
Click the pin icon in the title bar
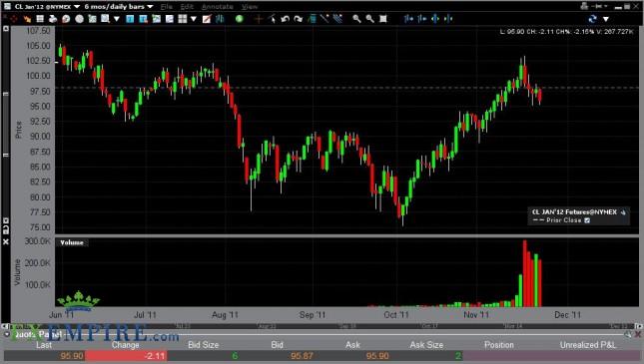(598, 6)
